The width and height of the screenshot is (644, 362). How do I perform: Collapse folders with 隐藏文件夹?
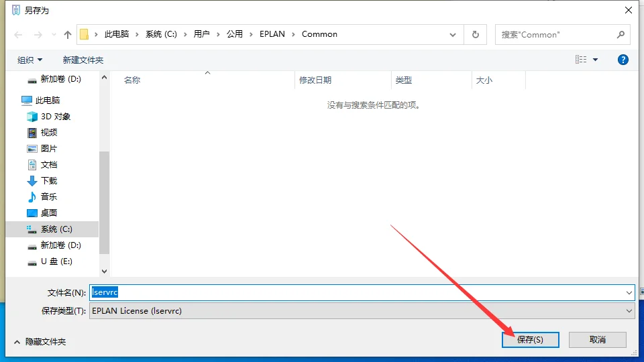point(40,341)
